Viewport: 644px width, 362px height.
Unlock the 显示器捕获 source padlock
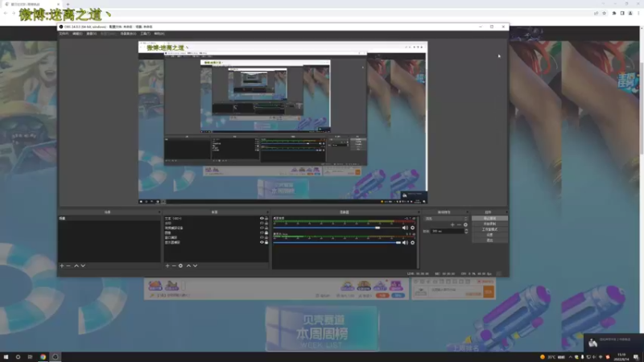coord(266,242)
